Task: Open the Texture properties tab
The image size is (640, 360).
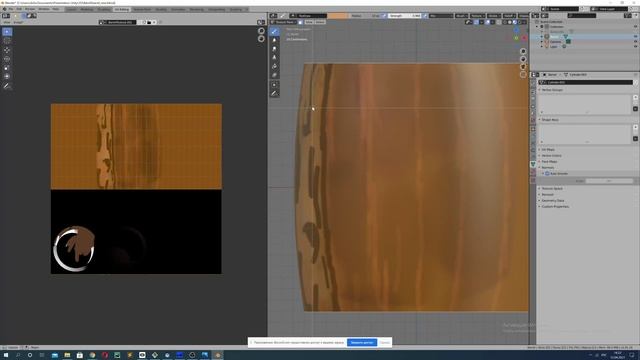Action: pos(533,180)
